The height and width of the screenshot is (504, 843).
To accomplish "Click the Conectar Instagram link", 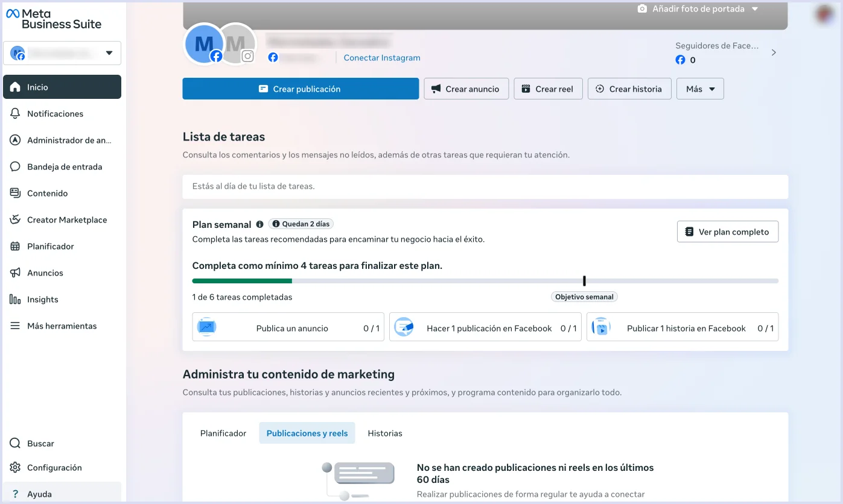I will click(x=382, y=58).
